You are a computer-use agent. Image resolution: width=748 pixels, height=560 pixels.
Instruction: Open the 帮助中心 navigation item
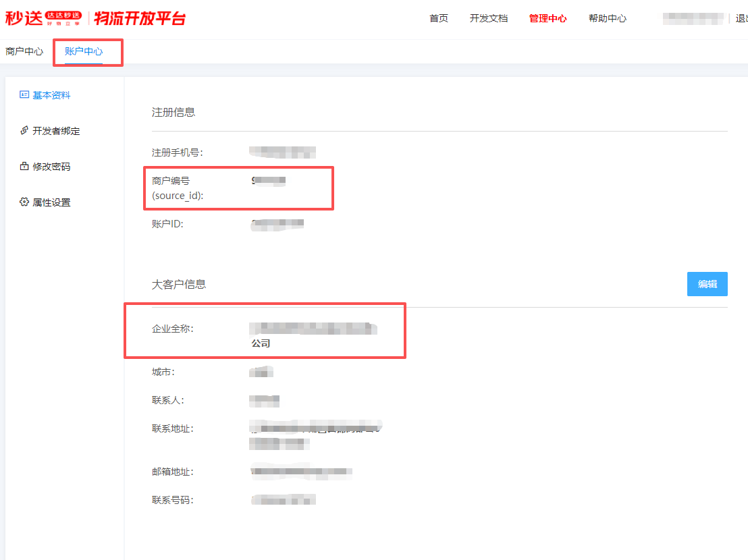[608, 19]
